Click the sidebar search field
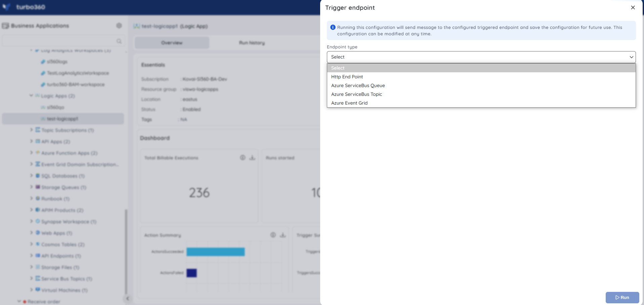 point(63,41)
